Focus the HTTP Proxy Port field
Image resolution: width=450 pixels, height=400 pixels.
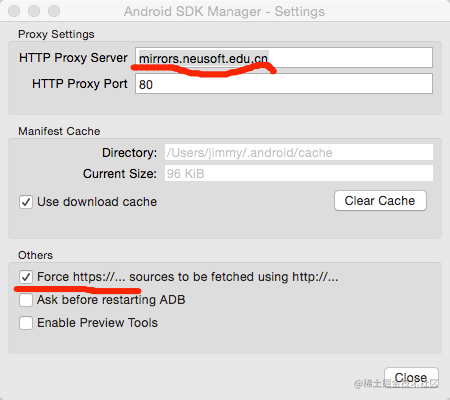(x=284, y=84)
